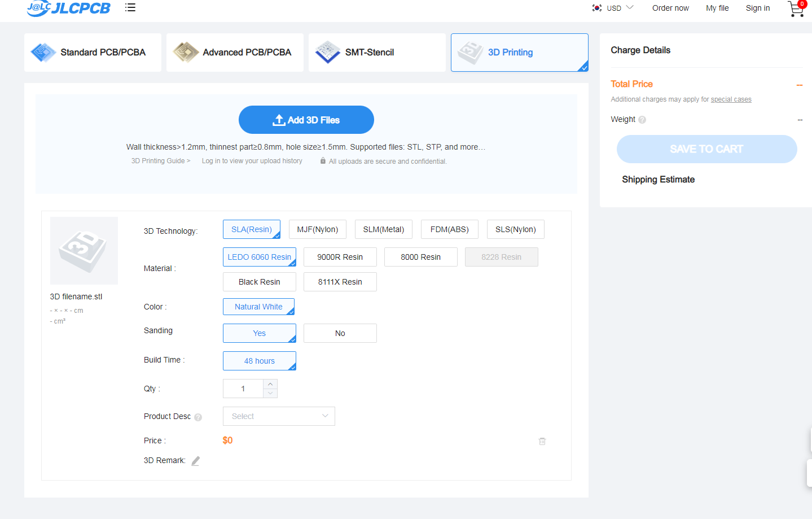The height and width of the screenshot is (519, 812).
Task: Click the Product Desc help icon
Action: (x=198, y=417)
